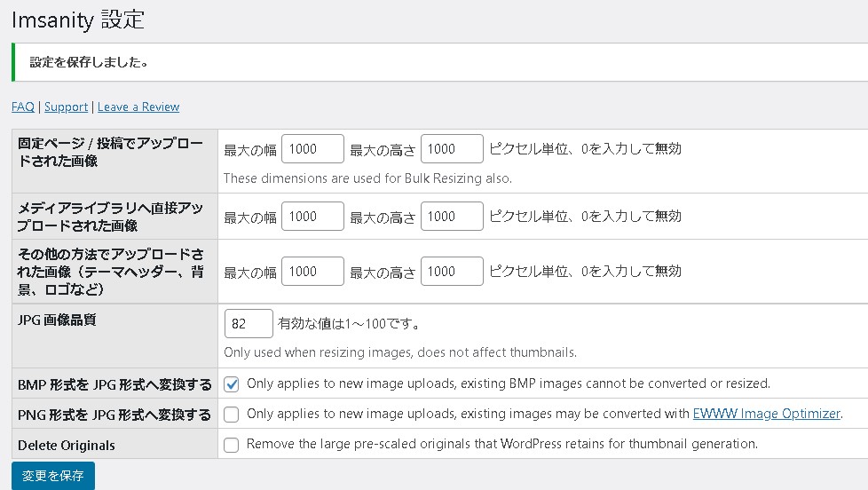Image resolution: width=868 pixels, height=490 pixels.
Task: Click the JPG 画像品質 row label
Action: (x=57, y=320)
